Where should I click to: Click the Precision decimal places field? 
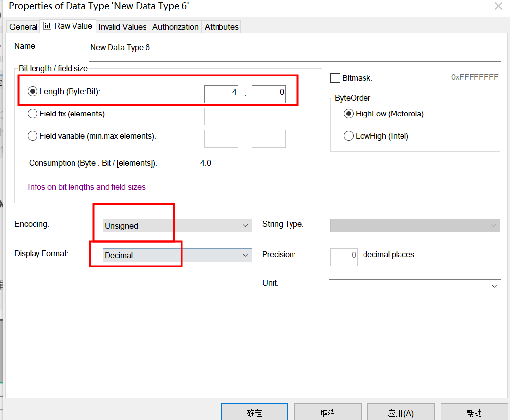click(x=344, y=257)
